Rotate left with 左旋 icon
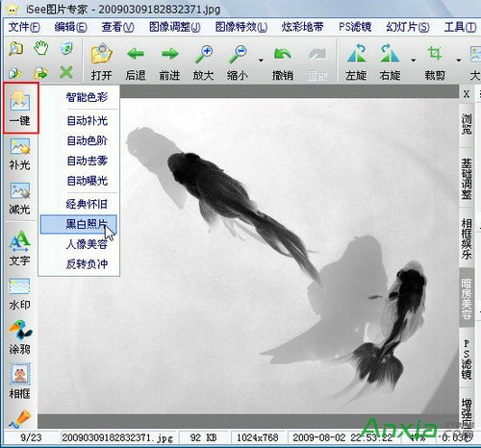This screenshot has width=481, height=448. pos(356,53)
